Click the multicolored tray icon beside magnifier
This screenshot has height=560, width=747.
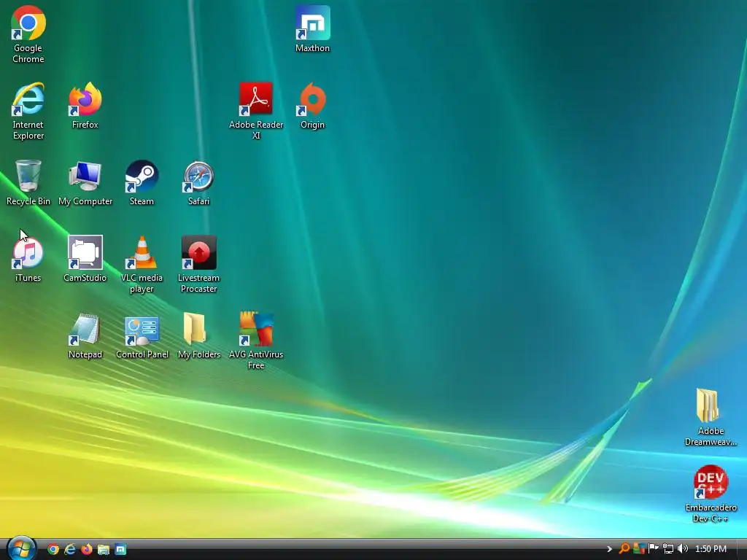(639, 548)
